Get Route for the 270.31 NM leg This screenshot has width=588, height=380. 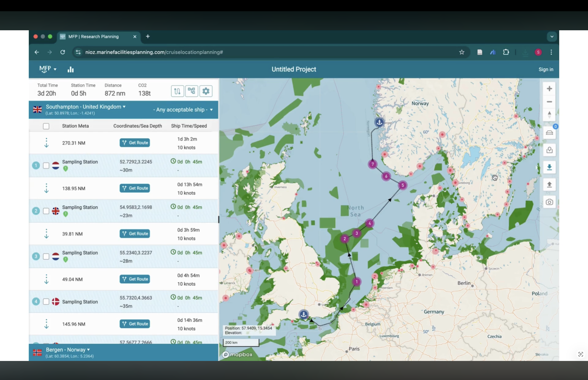[135, 143]
